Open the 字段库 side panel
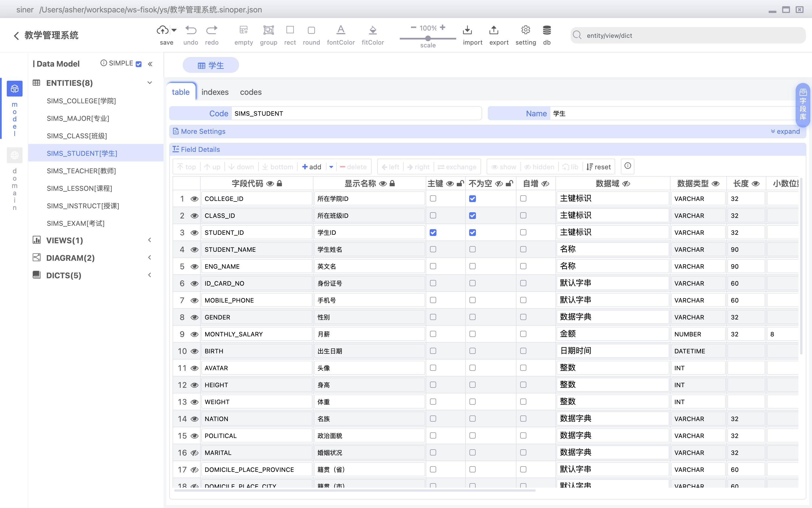This screenshot has height=508, width=812. pos(803,105)
